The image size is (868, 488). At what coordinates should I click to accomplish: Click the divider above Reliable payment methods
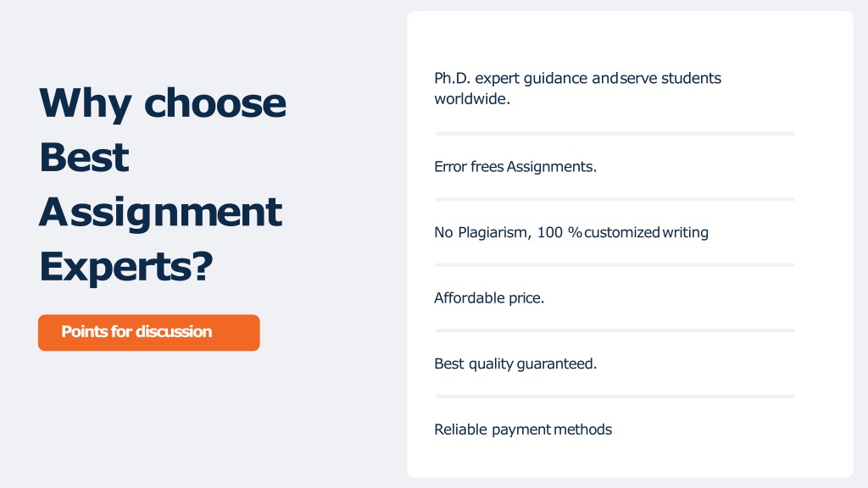click(x=615, y=396)
